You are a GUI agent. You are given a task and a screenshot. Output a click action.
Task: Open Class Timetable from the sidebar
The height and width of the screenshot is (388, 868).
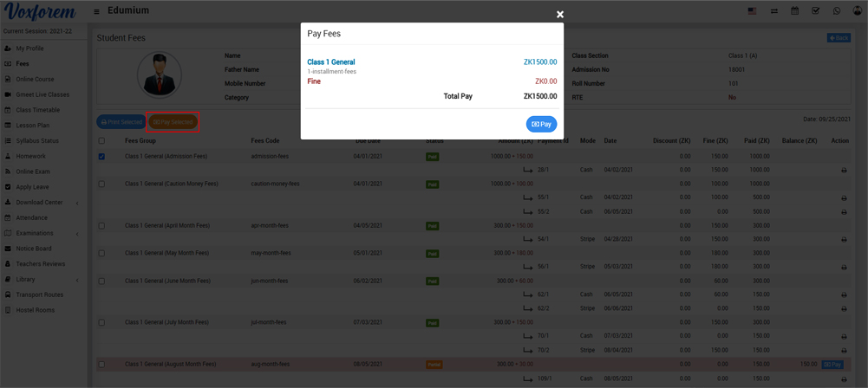point(37,110)
